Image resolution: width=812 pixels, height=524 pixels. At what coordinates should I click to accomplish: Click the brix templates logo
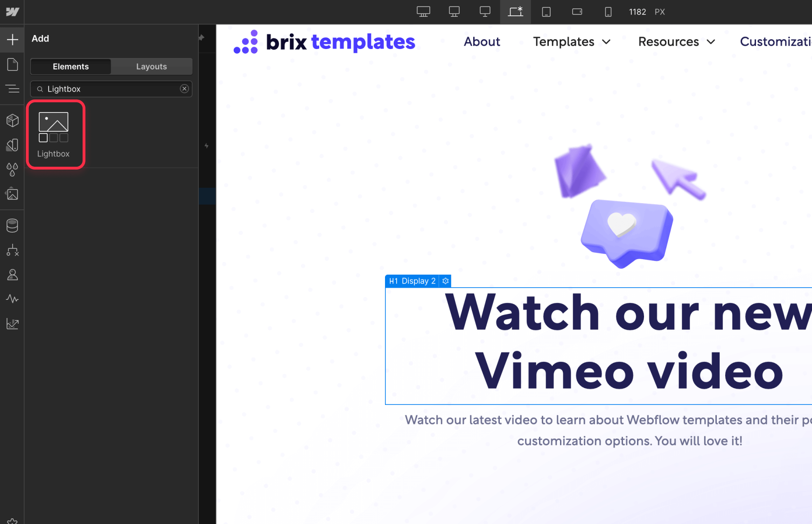tap(324, 42)
